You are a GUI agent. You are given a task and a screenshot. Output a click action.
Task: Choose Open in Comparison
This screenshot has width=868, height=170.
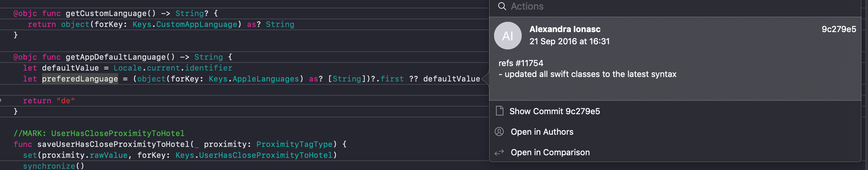click(x=550, y=152)
